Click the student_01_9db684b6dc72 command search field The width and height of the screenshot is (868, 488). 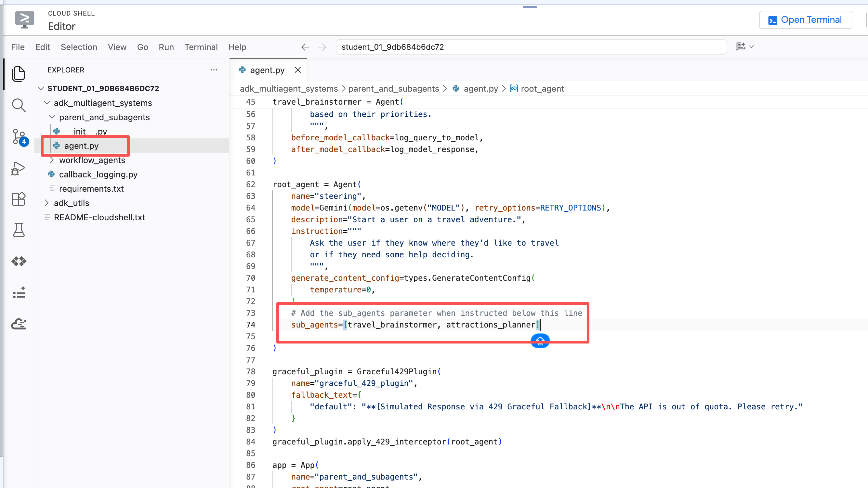(x=531, y=47)
